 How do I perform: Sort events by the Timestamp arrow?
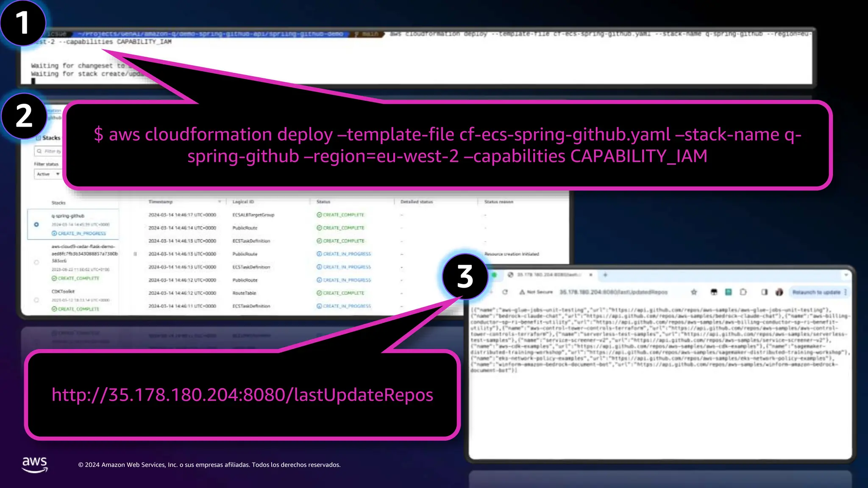(x=220, y=202)
